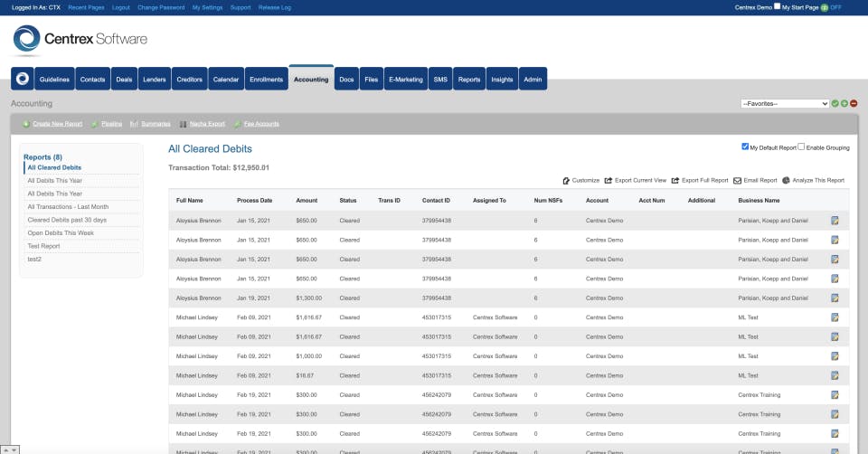Open the Centrex home logo tab
The width and height of the screenshot is (868, 454).
click(x=22, y=80)
